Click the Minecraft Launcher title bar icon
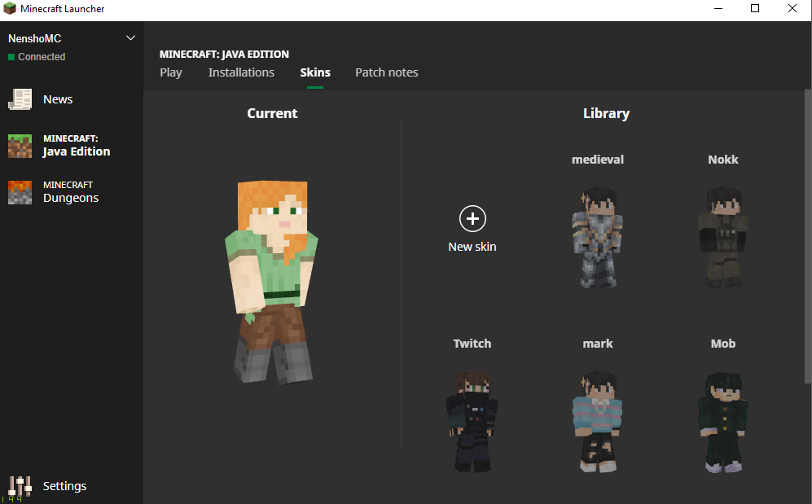Screen dimensions: 812x504 point(9,8)
